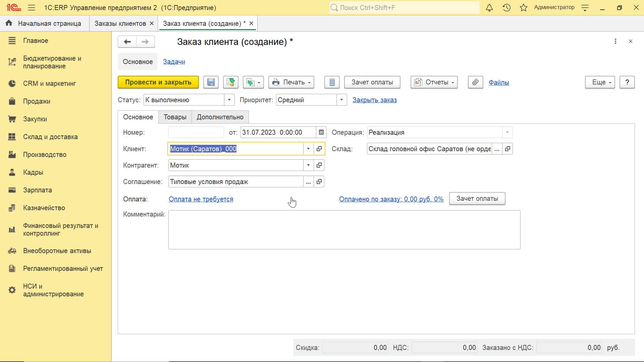The height and width of the screenshot is (362, 644).
Task: Open the document movements list icon
Action: (x=332, y=82)
